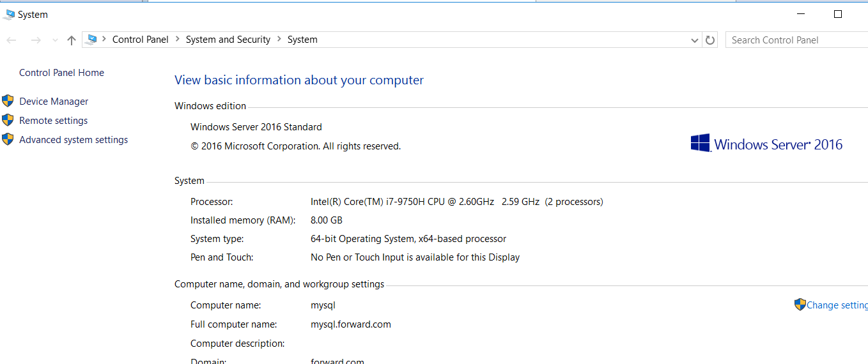Maximize the System window
Image resolution: width=868 pixels, height=364 pixels.
838,14
